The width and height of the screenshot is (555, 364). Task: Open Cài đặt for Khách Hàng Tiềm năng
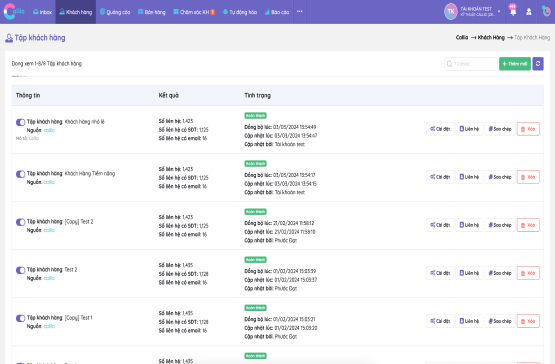point(440,177)
